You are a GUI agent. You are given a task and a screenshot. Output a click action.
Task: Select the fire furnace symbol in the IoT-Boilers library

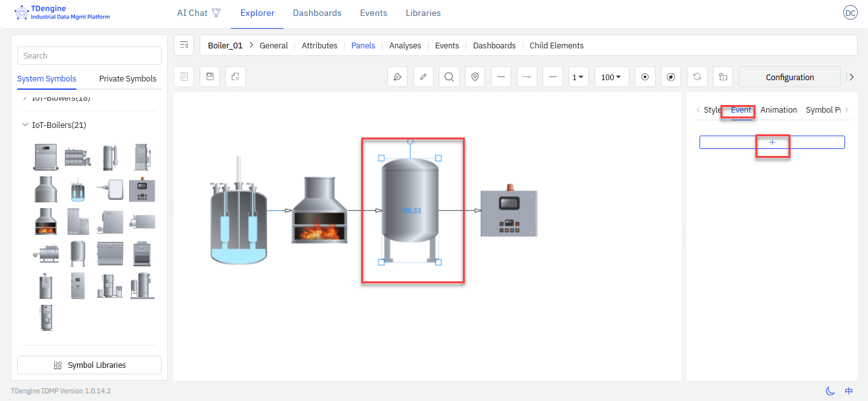point(46,221)
